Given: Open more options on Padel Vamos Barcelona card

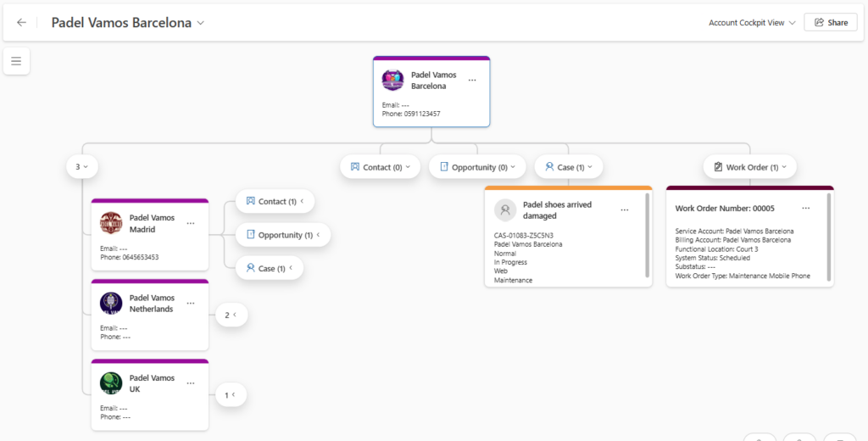Looking at the screenshot, I should (472, 81).
